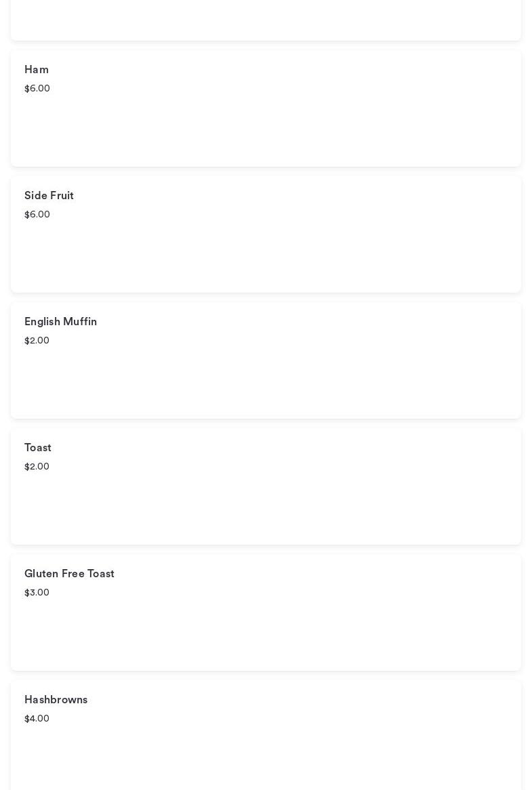Open the Gluten Free Toast menu item

69,574
